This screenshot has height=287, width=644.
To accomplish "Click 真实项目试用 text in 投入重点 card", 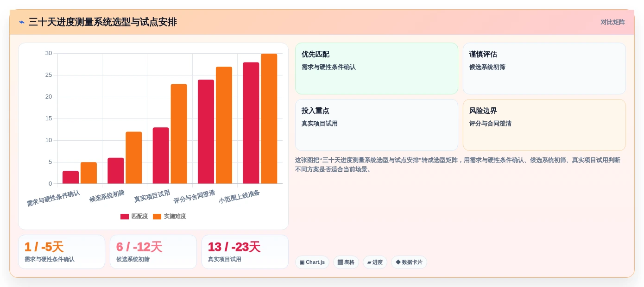I will coord(320,124).
